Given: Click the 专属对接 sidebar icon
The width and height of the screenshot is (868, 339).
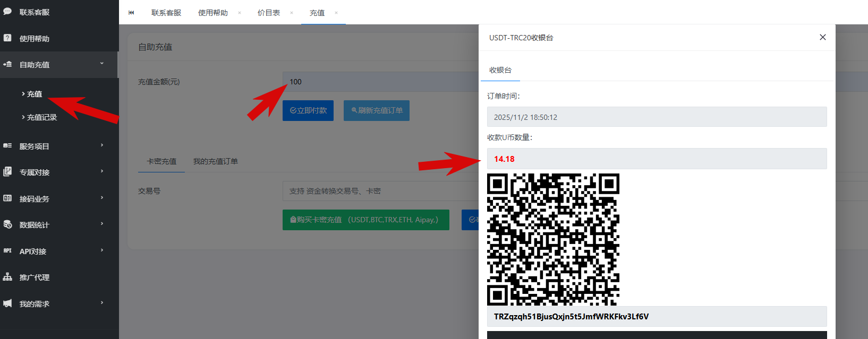Looking at the screenshot, I should (7, 171).
